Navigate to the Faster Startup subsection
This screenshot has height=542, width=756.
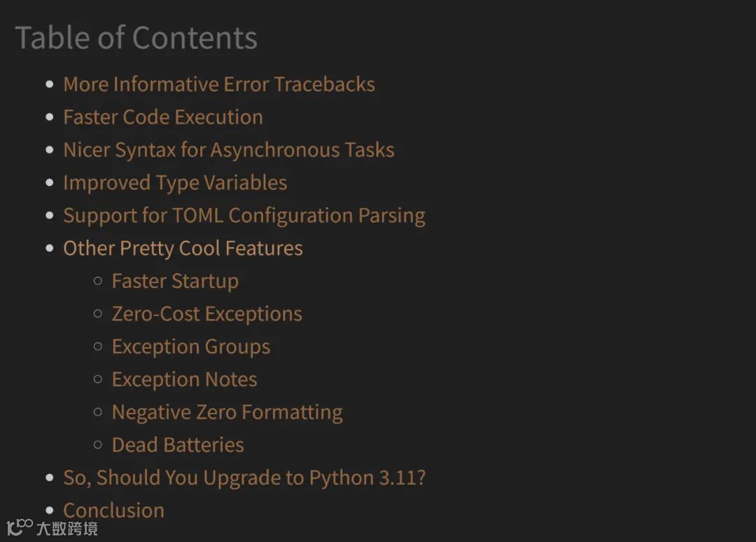point(175,282)
